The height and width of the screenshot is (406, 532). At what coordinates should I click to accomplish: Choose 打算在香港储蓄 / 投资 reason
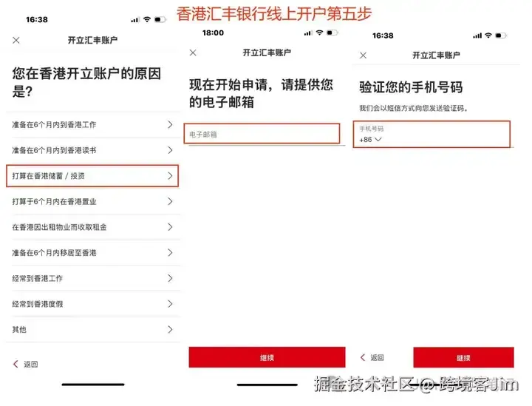[92, 176]
